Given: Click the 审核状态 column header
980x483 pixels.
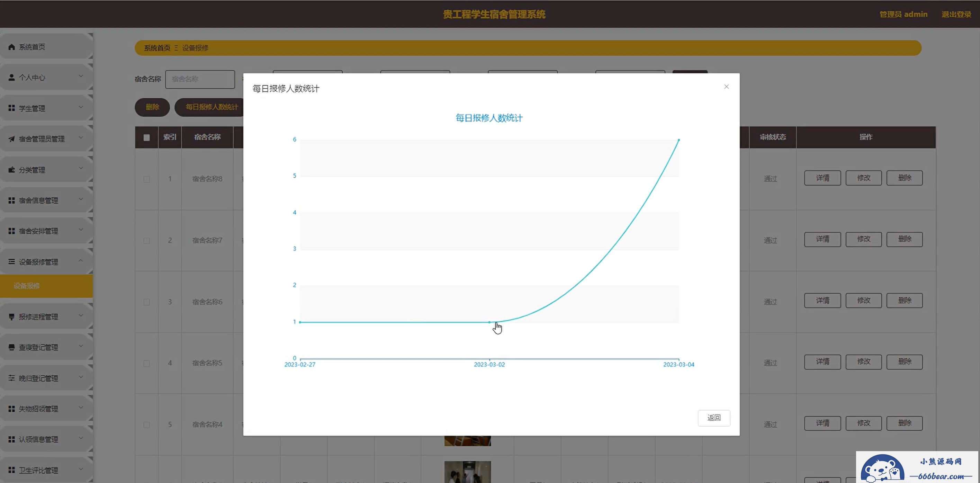Looking at the screenshot, I should 773,137.
